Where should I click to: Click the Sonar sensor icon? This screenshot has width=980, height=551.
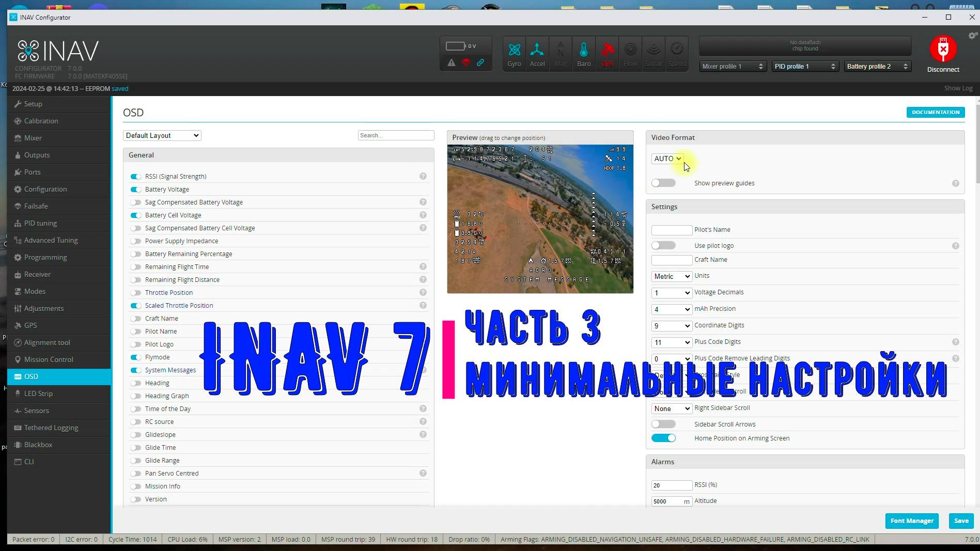tap(654, 54)
